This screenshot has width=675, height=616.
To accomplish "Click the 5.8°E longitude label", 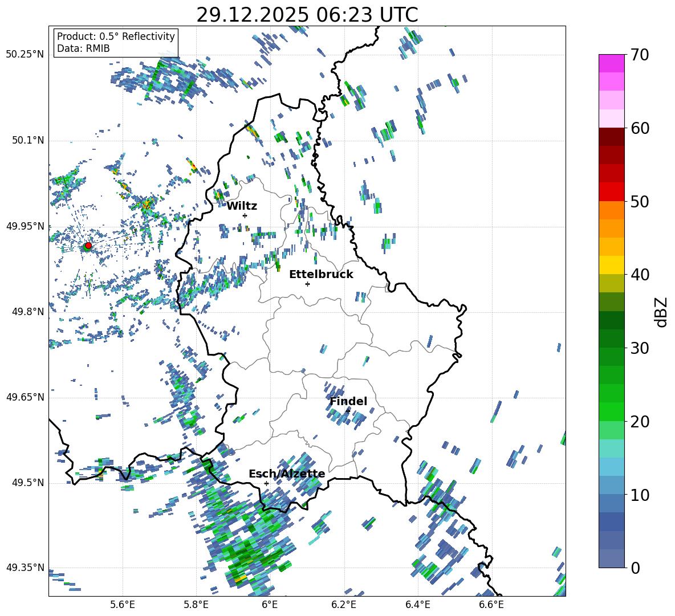I will 196,605.
